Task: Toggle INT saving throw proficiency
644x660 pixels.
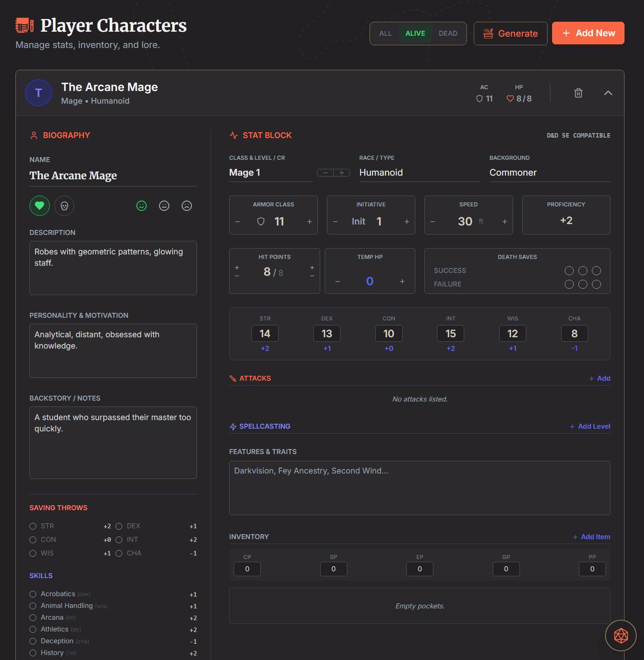Action: (x=119, y=540)
